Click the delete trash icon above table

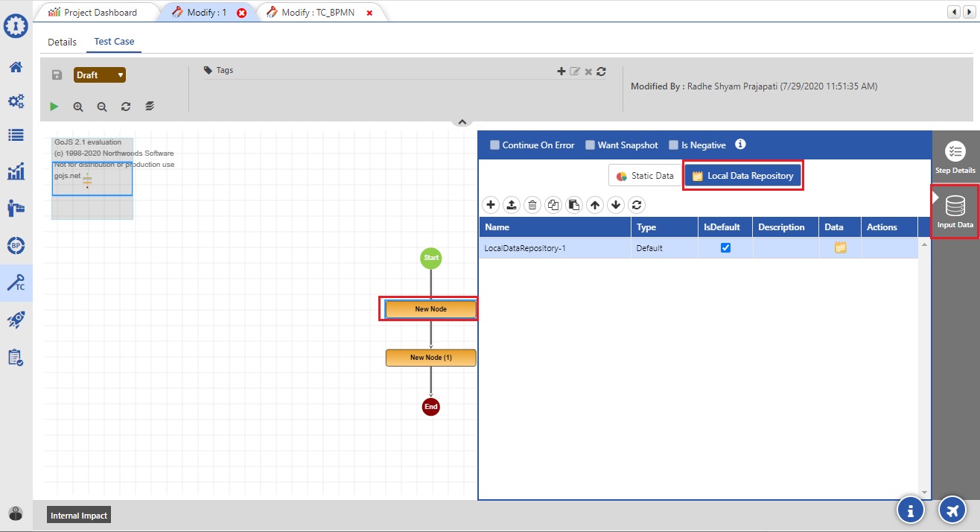click(532, 204)
